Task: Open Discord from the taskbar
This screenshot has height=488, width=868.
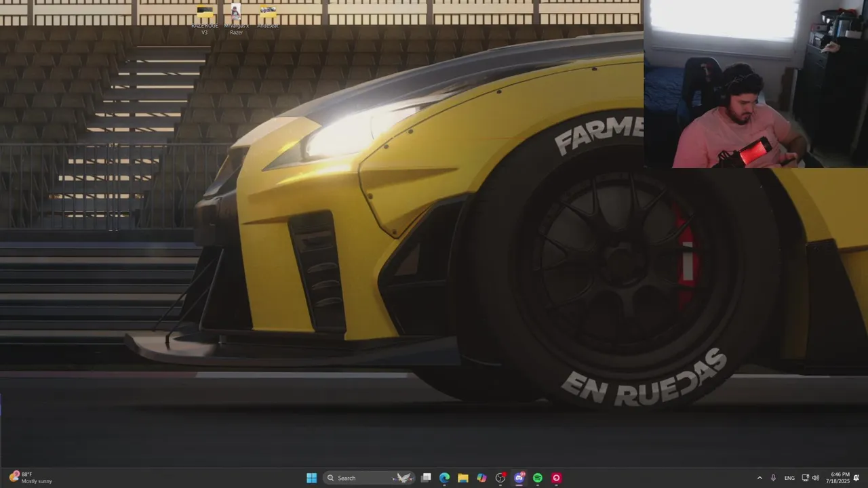Action: tap(519, 478)
